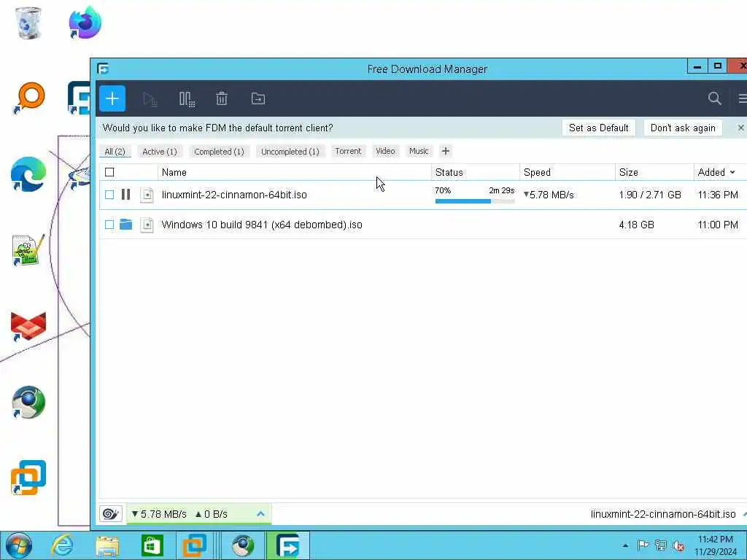Expand the speed panel chevron

(x=260, y=514)
